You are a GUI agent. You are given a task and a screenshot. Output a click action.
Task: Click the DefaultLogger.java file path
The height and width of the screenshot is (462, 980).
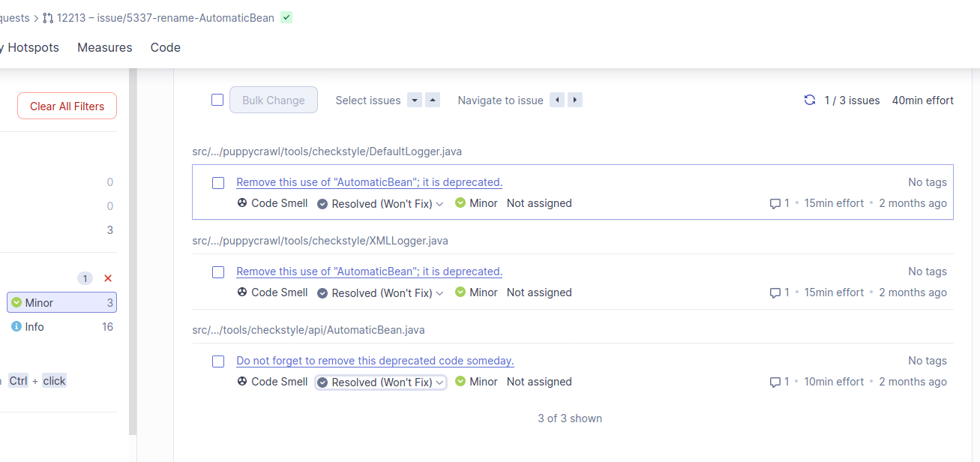coord(327,151)
